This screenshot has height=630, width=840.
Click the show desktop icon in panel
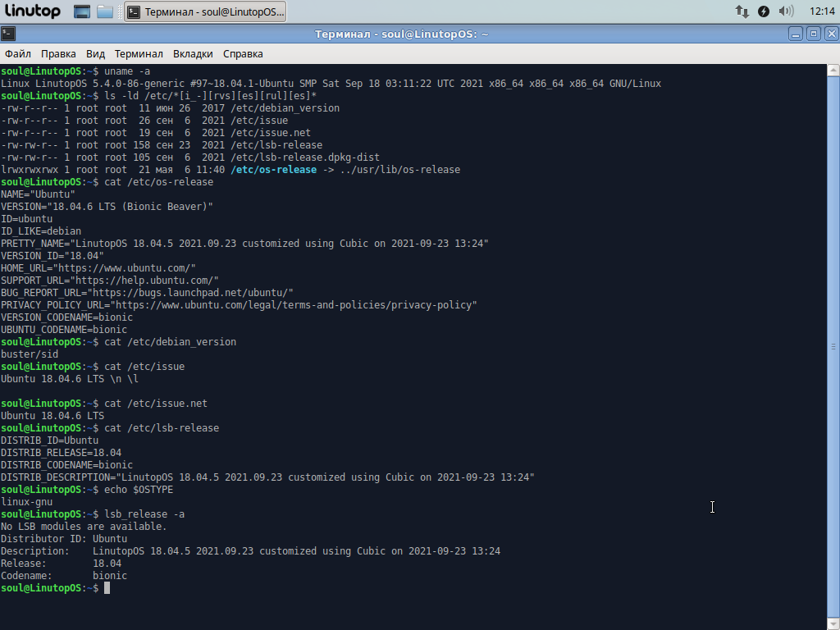(82, 11)
